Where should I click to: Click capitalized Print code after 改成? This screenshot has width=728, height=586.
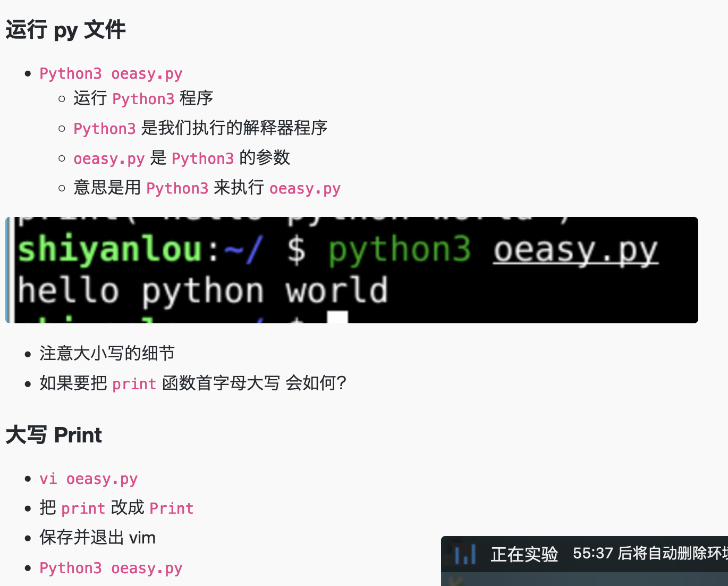pyautogui.click(x=171, y=509)
